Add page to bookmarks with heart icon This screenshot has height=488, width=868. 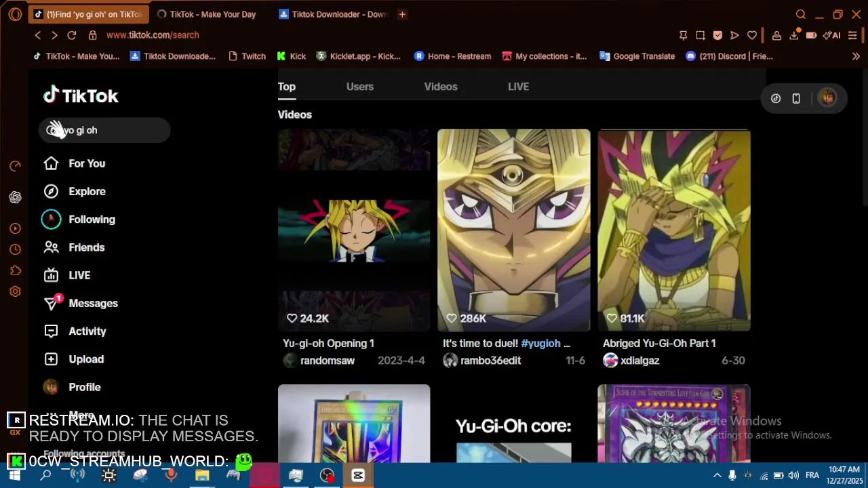pos(752,35)
